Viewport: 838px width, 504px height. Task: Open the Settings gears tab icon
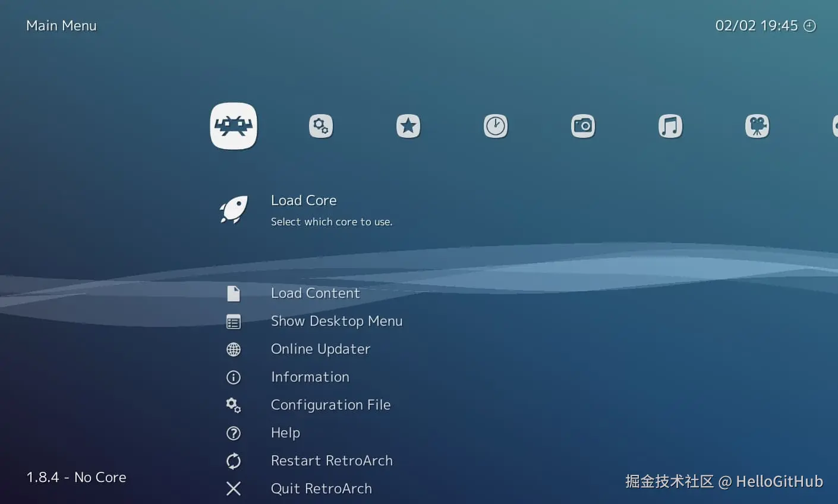tap(321, 126)
